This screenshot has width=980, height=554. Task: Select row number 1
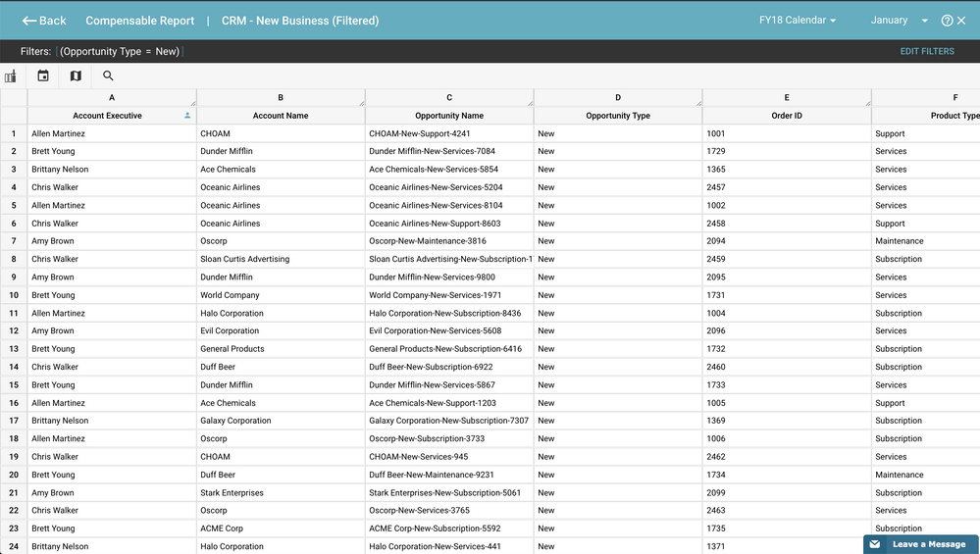click(x=14, y=133)
